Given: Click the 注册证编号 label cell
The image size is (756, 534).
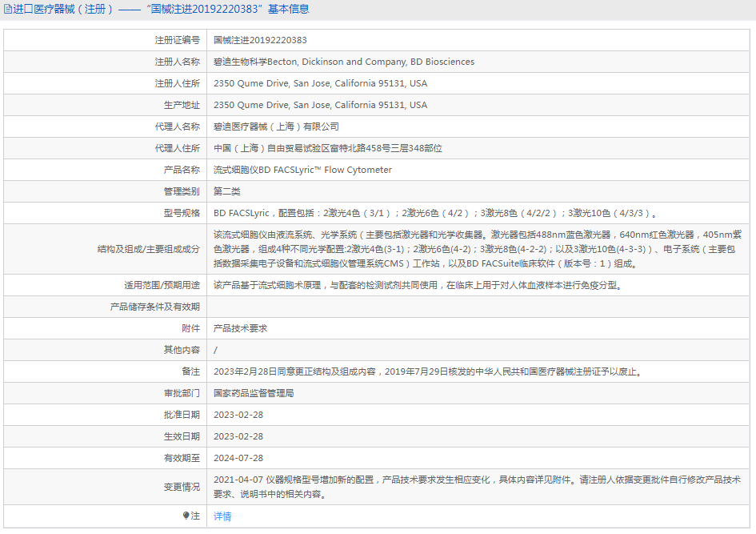Looking at the screenshot, I should [x=177, y=40].
